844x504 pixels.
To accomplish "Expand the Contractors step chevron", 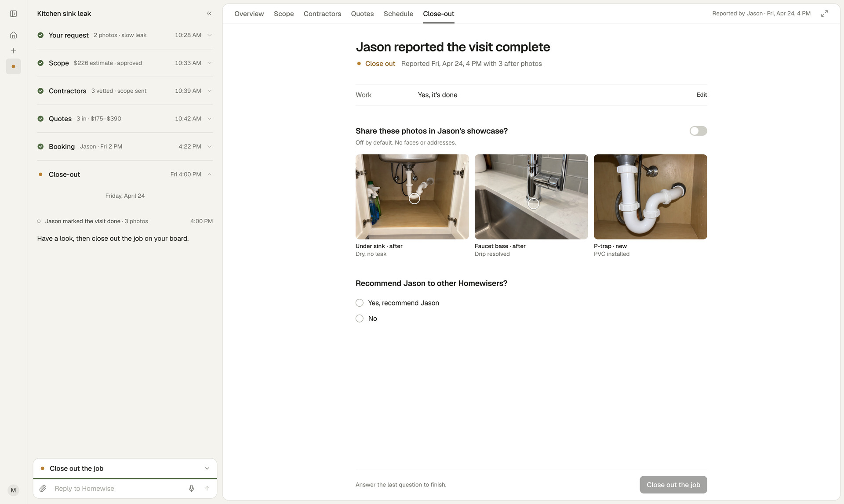I will pyautogui.click(x=209, y=91).
